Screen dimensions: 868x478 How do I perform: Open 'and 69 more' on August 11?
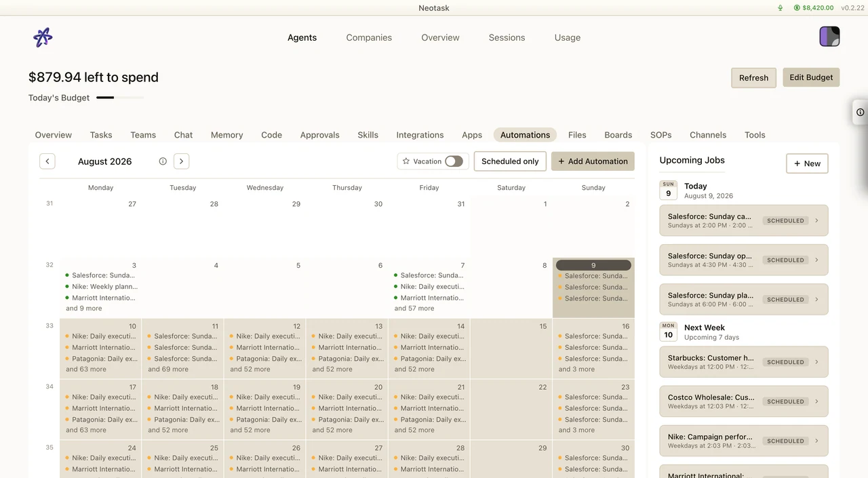tap(168, 370)
